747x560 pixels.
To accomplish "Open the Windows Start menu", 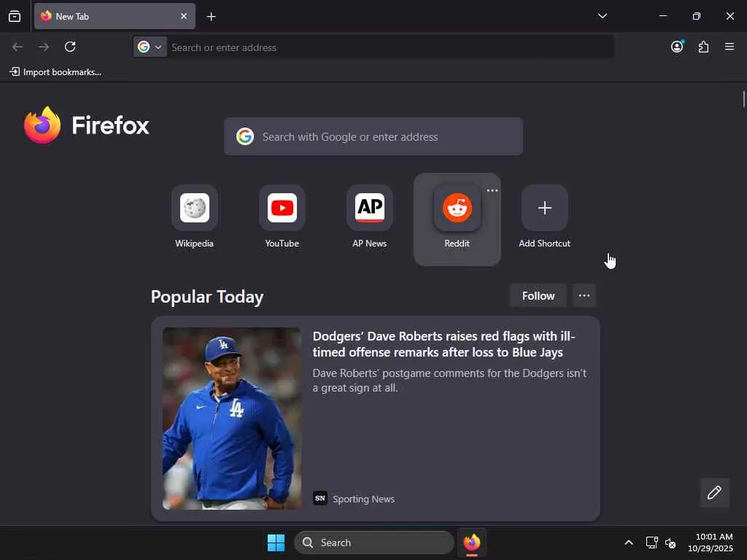I will [x=276, y=542].
